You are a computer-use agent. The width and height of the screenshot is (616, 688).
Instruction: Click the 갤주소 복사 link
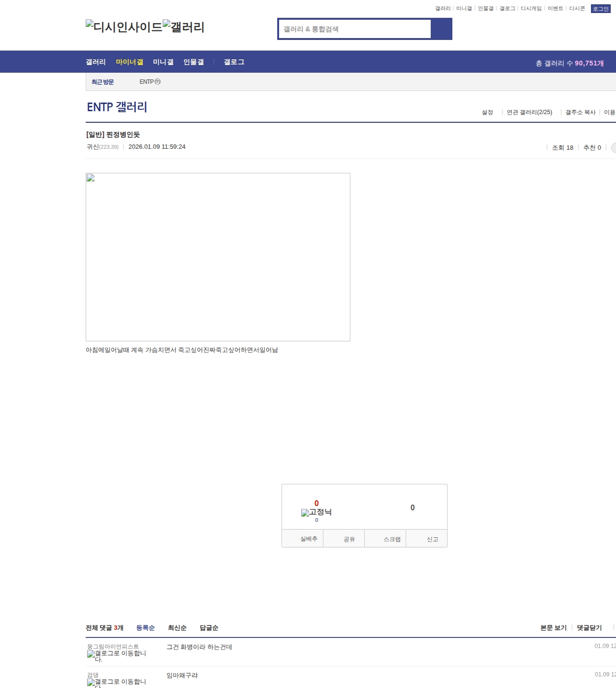580,112
